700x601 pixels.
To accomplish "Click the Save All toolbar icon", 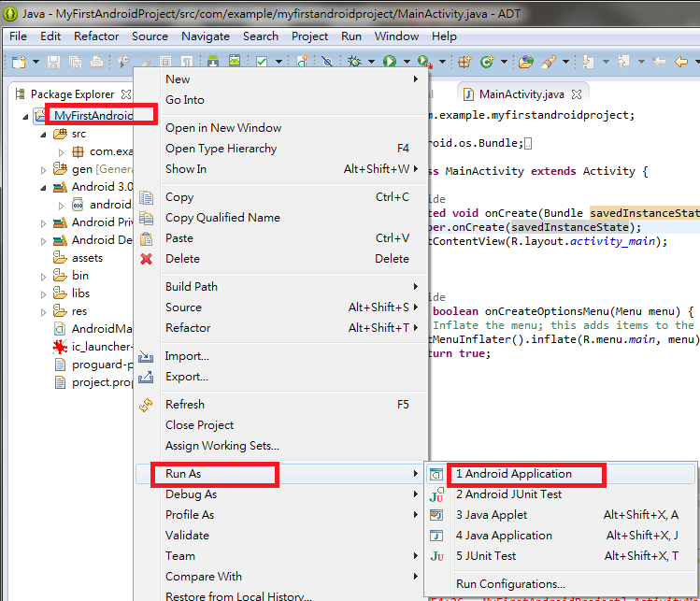I will tap(75, 62).
